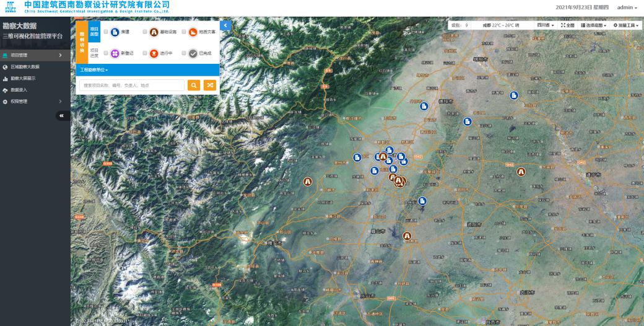Expand the 测量工具 measurement tools dropdown
The height and width of the screenshot is (326, 644).
click(625, 25)
